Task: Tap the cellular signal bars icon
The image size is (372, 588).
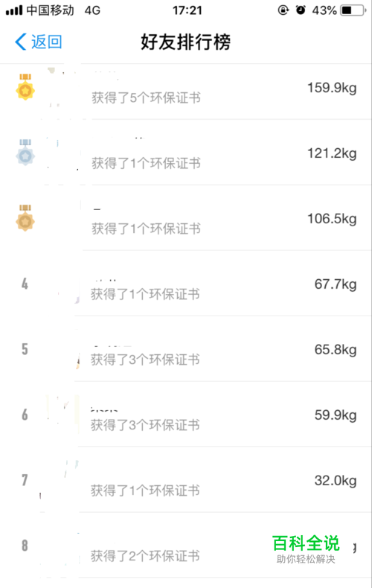Action: click(x=14, y=10)
